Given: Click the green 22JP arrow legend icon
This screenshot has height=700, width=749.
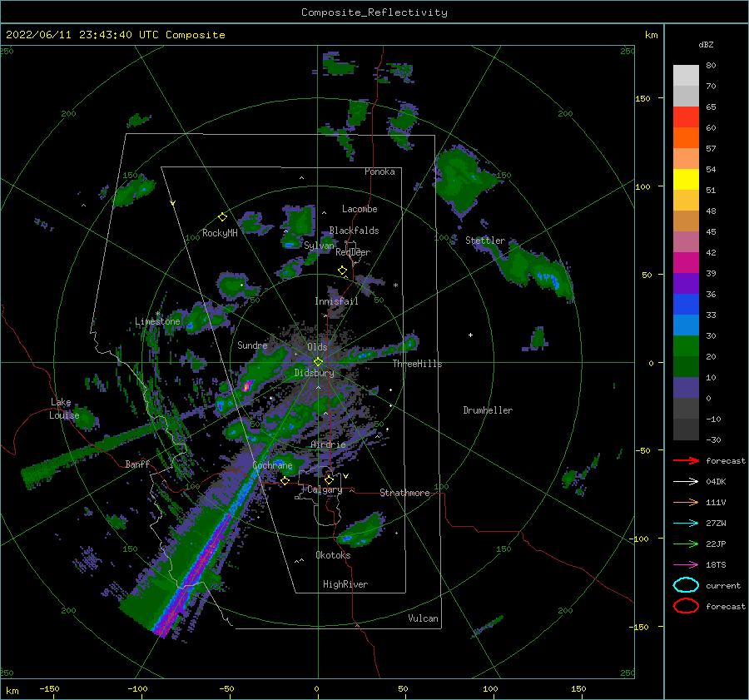Looking at the screenshot, I should pos(686,544).
